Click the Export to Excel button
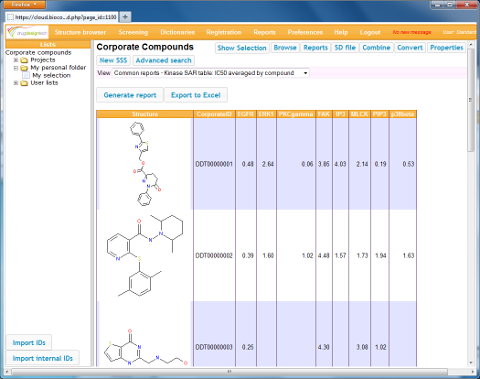Image resolution: width=480 pixels, height=379 pixels. point(196,95)
